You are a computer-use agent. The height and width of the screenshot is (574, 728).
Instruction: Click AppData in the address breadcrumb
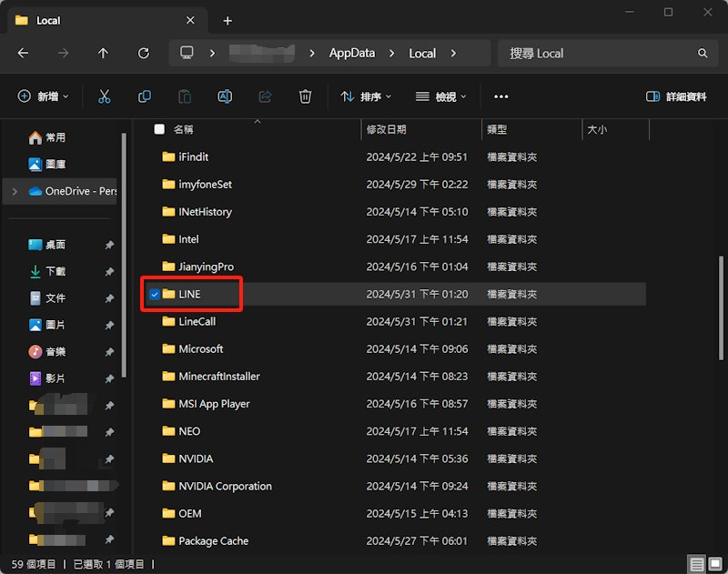pos(352,54)
